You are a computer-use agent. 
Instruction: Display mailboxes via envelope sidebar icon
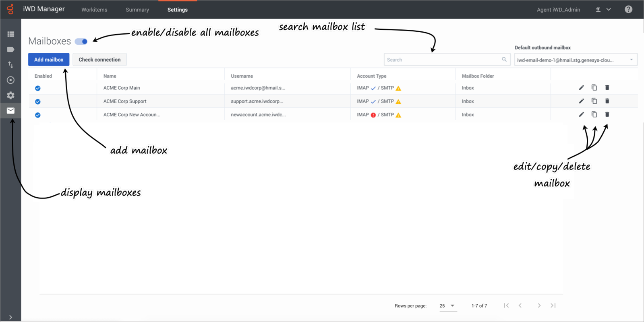11,110
